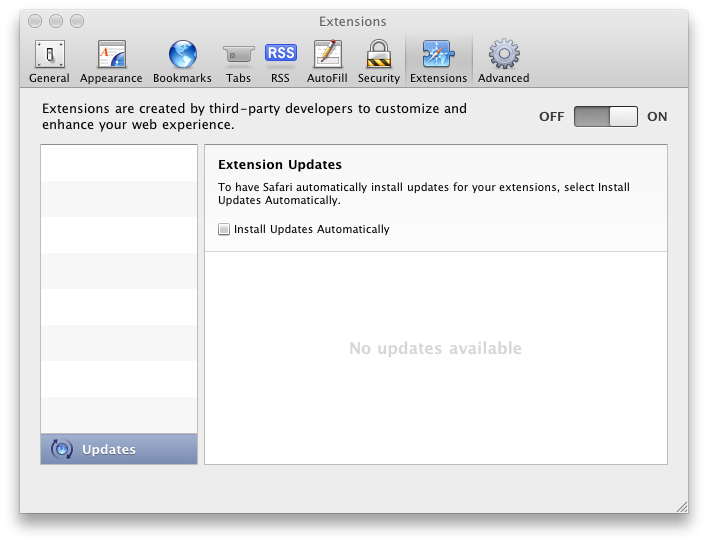Select the Extensions puzzle-piece icon
This screenshot has width=708, height=543.
pyautogui.click(x=438, y=55)
